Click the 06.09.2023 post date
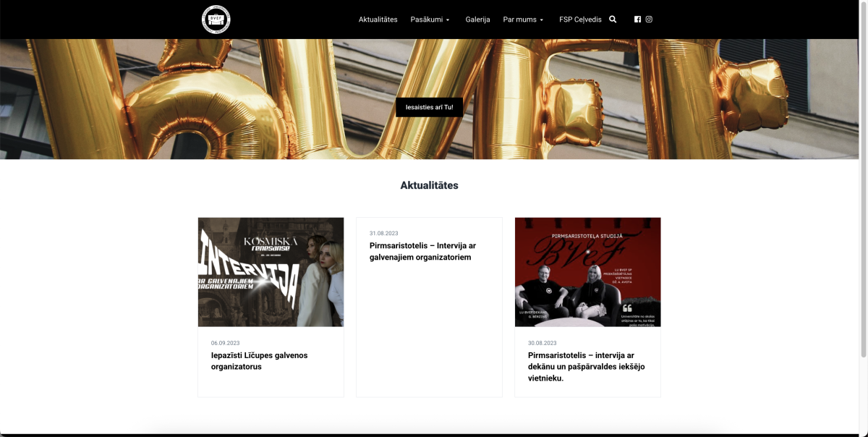 225,343
